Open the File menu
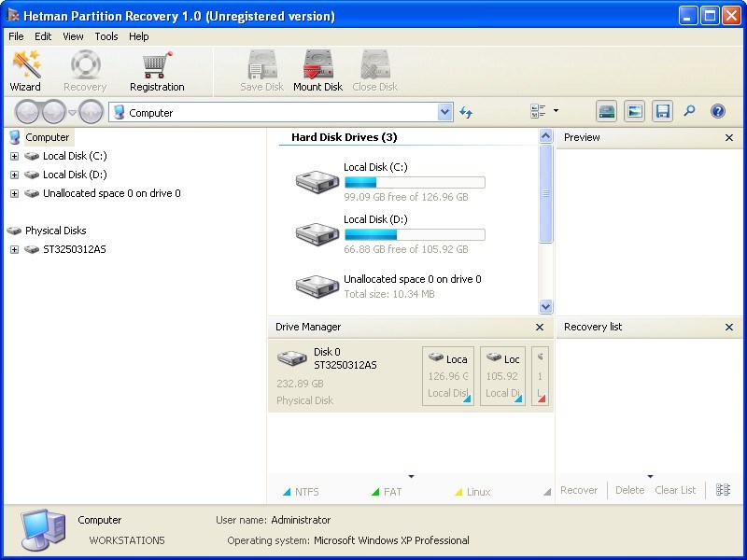Image resolution: width=747 pixels, height=560 pixels. (x=15, y=36)
